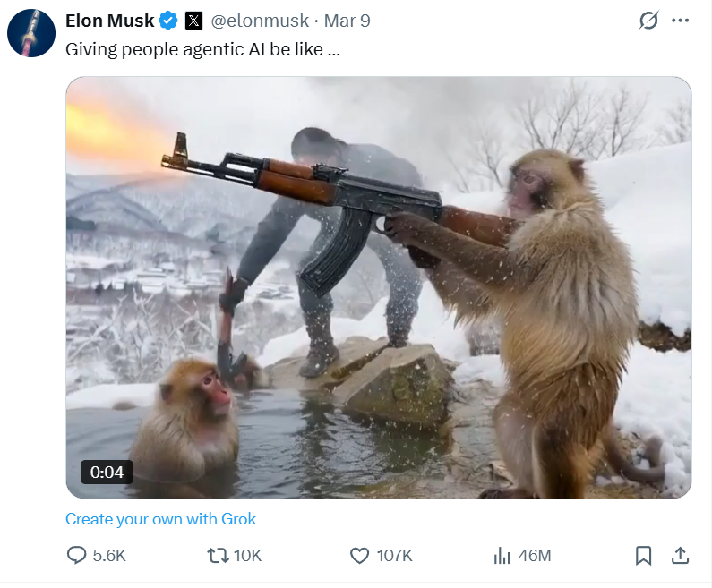Bookmark this post
The height and width of the screenshot is (588, 712).
tap(643, 556)
